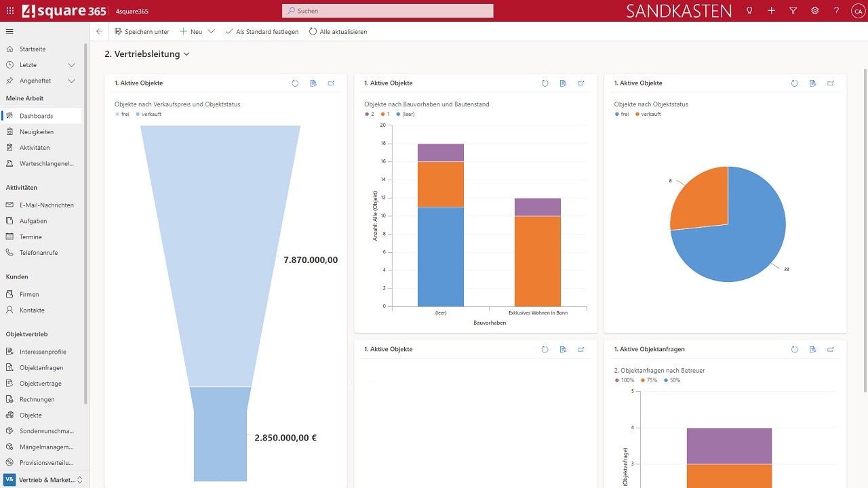Click the Suchen search field

click(x=388, y=11)
